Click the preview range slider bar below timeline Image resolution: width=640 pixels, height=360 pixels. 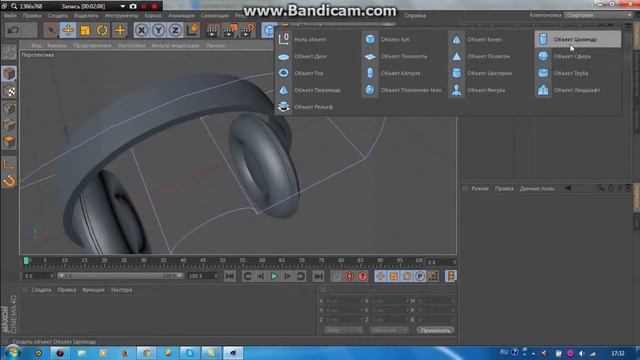120,276
